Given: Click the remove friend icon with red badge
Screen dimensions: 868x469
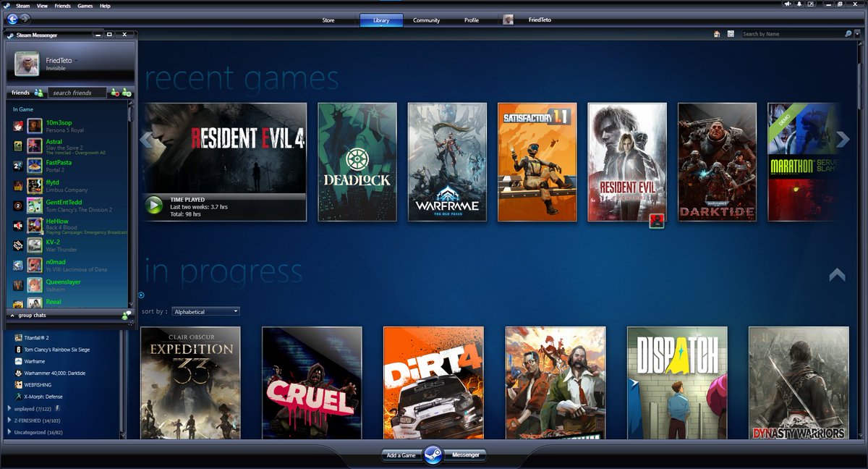Looking at the screenshot, I should 114,93.
